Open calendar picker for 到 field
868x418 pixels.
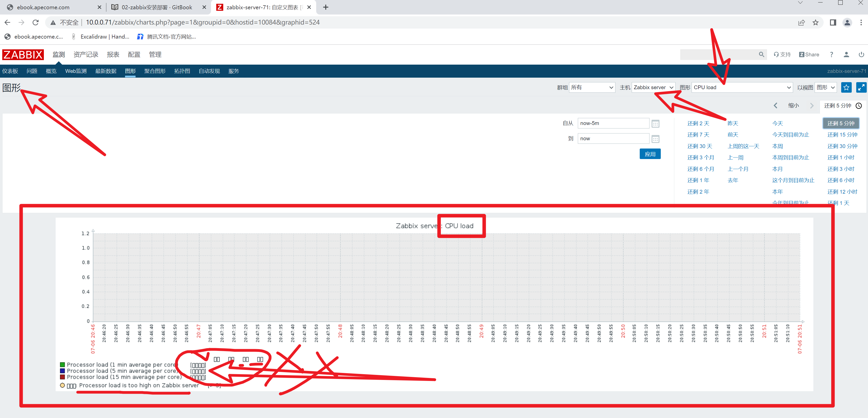[x=655, y=139]
